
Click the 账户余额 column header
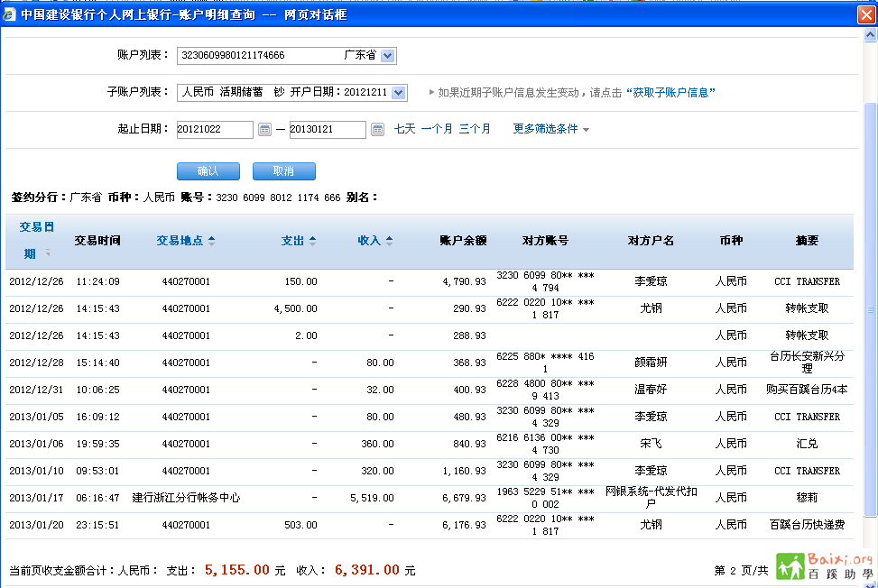pos(463,241)
